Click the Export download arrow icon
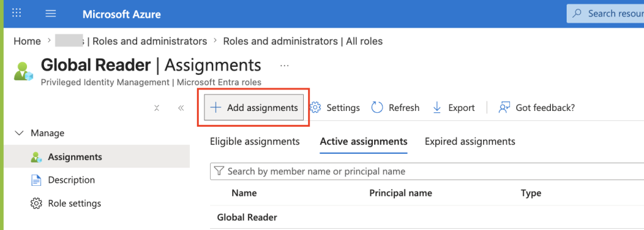644x230 pixels. 437,108
